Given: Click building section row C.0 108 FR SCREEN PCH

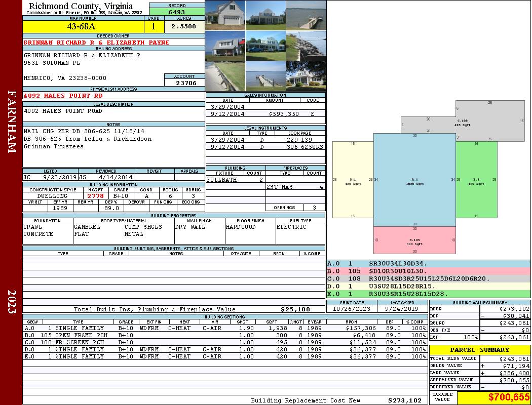Looking at the screenshot, I should pyautogui.click(x=224, y=342).
